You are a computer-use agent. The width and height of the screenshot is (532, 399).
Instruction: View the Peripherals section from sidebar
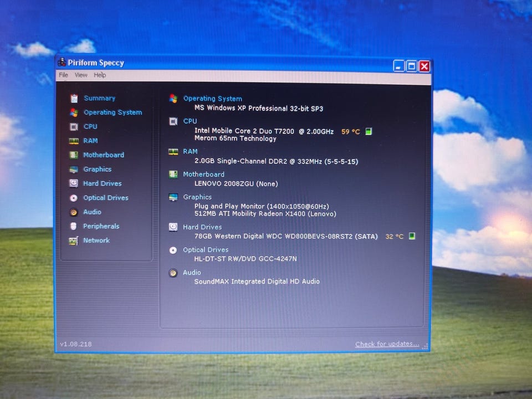[101, 226]
